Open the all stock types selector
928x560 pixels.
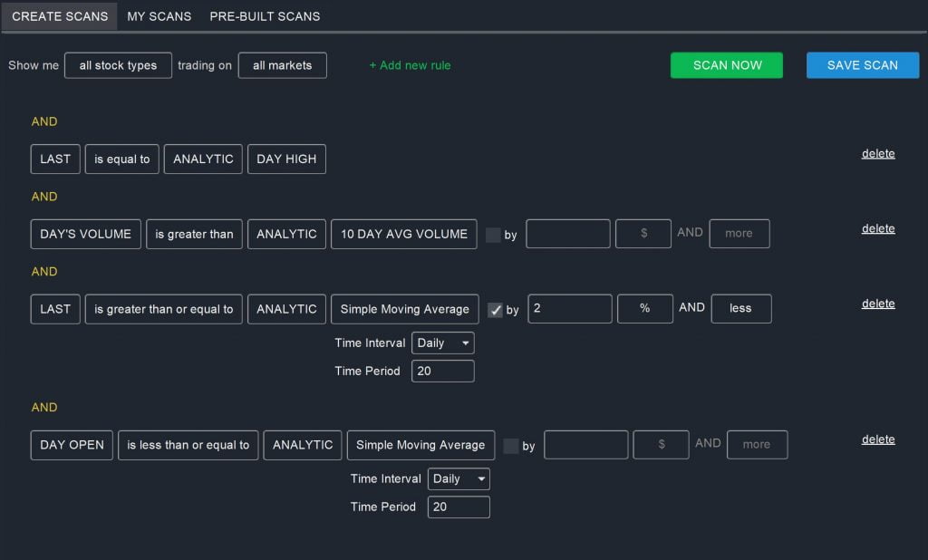point(118,65)
